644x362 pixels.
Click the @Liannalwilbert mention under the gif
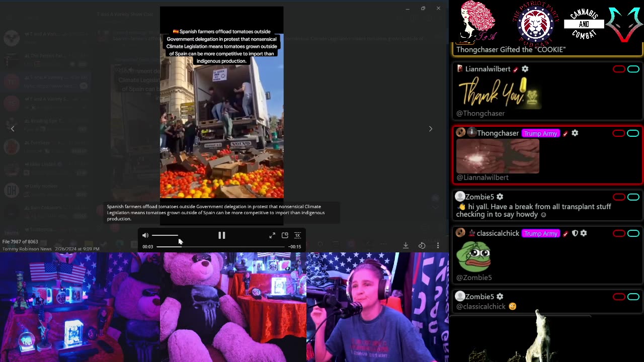(482, 177)
